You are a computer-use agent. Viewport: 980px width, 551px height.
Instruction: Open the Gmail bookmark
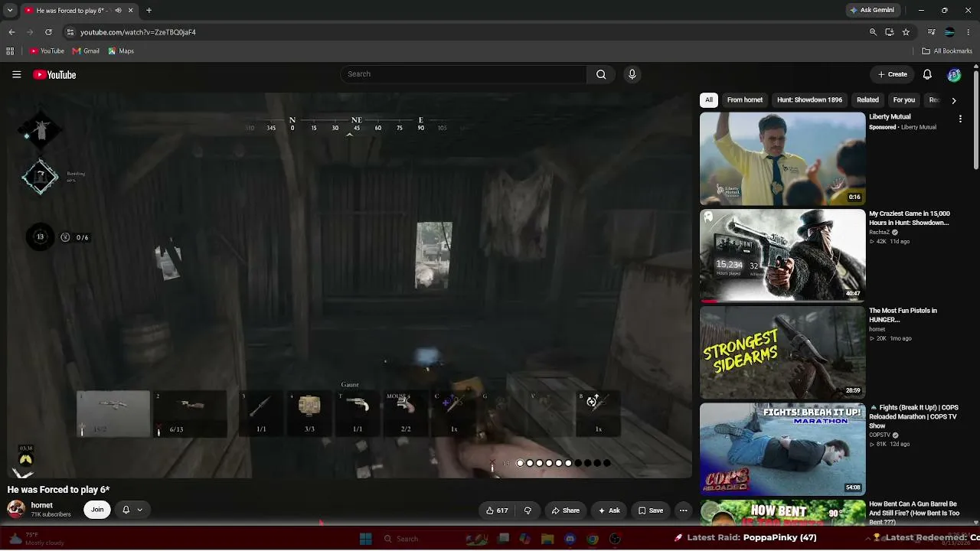[x=86, y=51]
